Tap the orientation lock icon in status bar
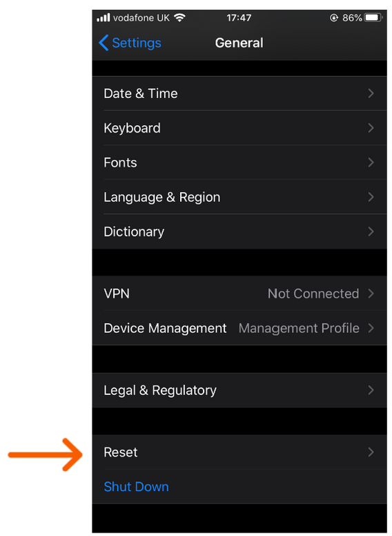The image size is (392, 536). click(333, 18)
